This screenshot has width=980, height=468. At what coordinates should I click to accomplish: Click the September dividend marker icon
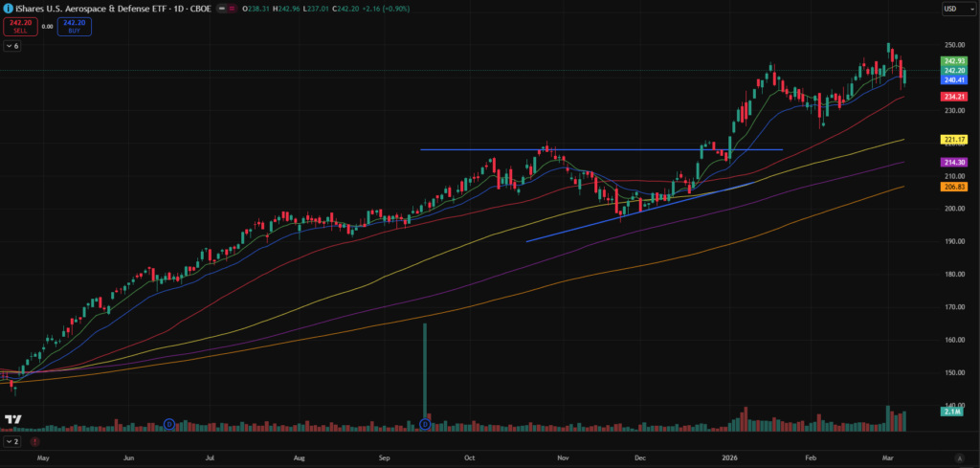click(x=425, y=423)
